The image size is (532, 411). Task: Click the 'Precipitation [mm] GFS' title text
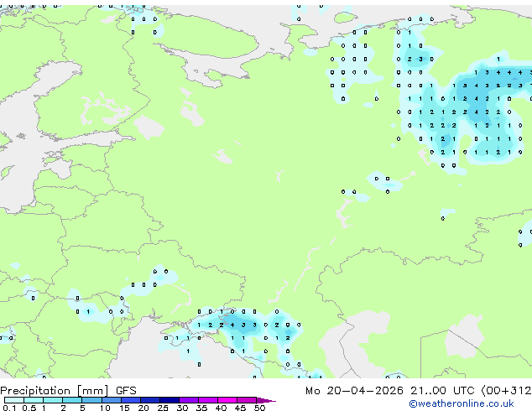(x=68, y=391)
